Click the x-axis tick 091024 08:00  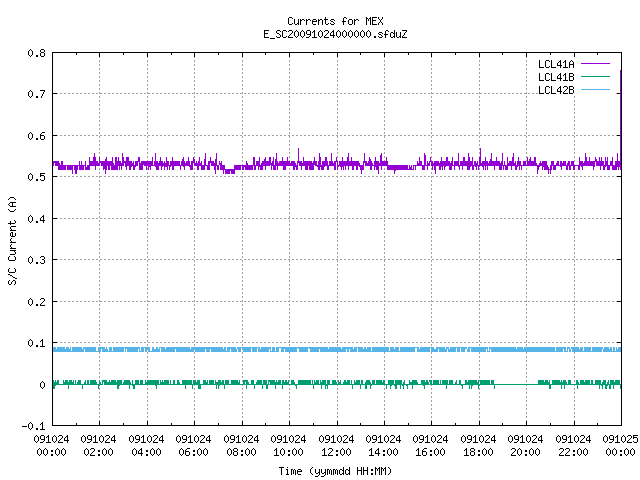pos(241,445)
